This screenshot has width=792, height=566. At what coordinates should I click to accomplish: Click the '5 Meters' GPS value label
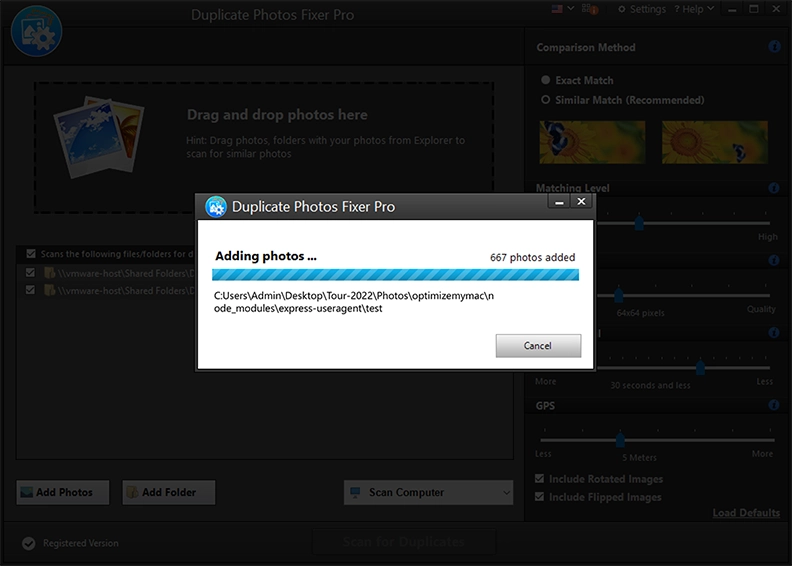639,457
